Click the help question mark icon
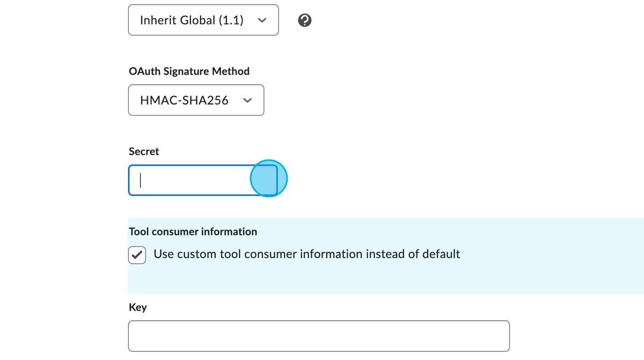Image resolution: width=644 pixels, height=360 pixels. (304, 20)
